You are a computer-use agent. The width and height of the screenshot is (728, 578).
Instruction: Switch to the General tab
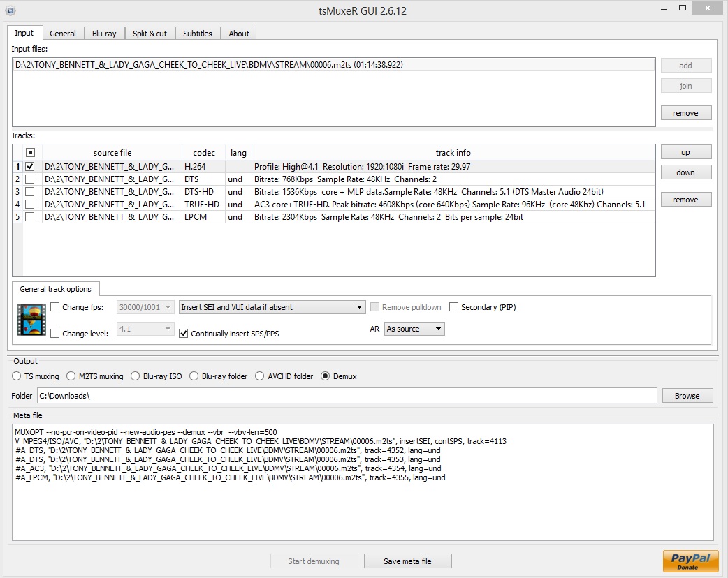tap(63, 34)
